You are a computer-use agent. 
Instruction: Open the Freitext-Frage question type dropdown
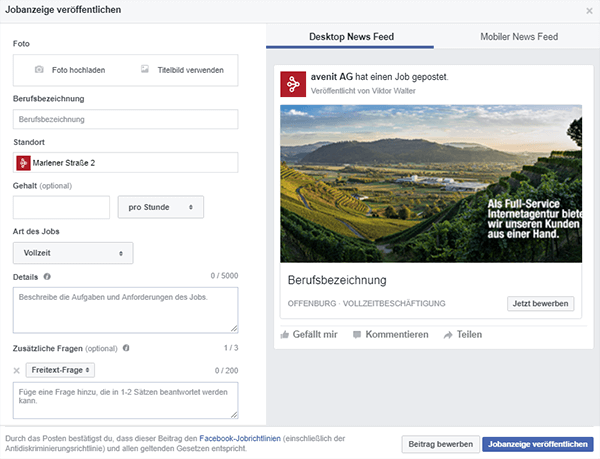(60, 370)
